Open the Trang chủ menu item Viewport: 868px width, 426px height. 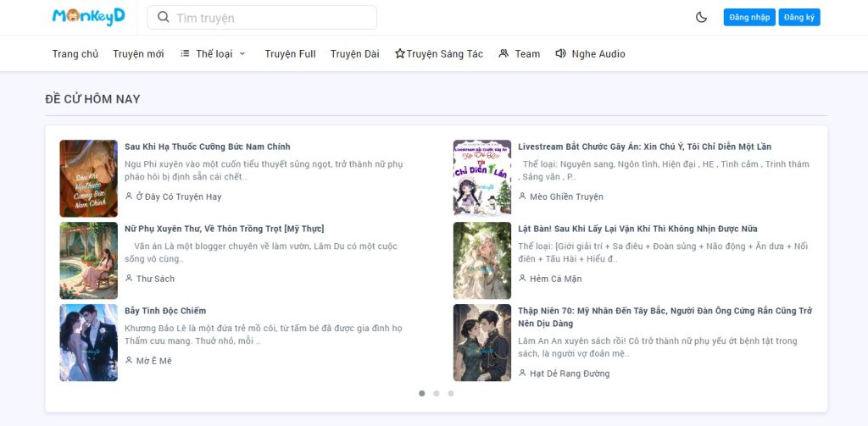coord(75,54)
